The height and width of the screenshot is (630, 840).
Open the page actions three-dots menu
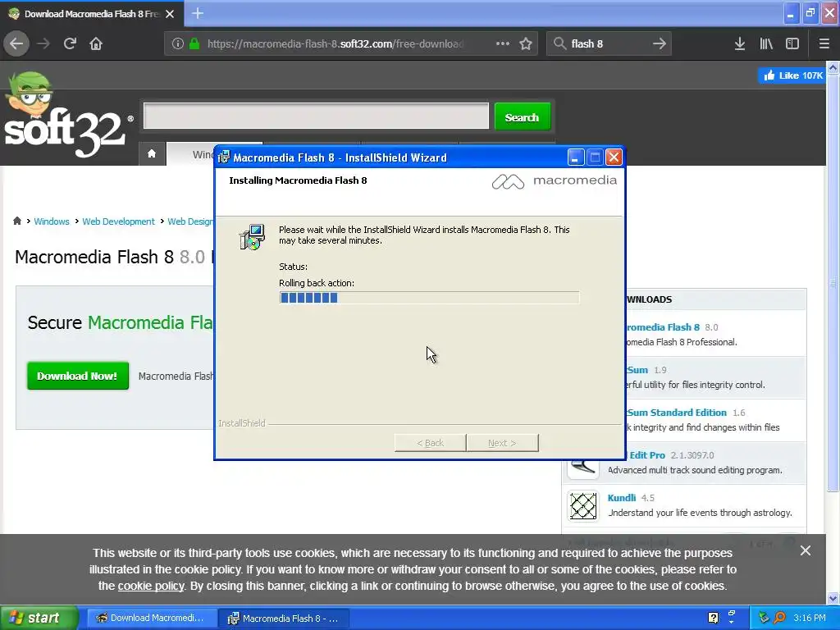point(503,44)
